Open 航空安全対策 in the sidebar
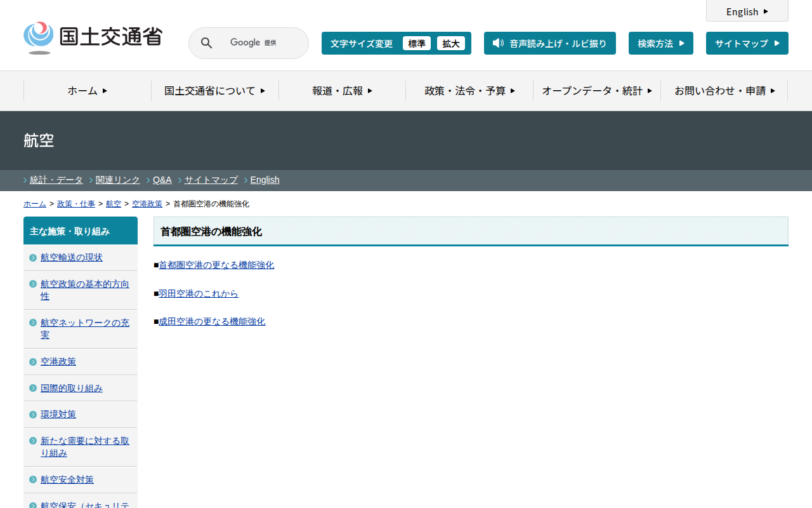812x508 pixels. point(67,479)
